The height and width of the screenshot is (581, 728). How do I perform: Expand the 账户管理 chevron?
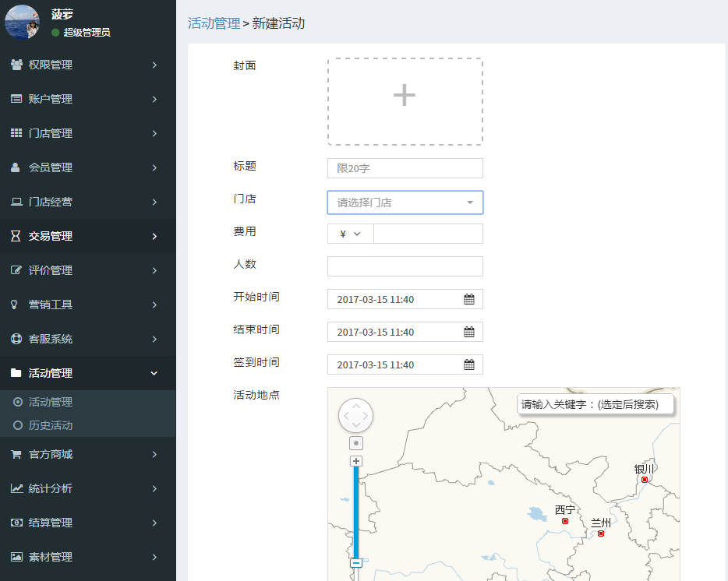click(x=154, y=100)
